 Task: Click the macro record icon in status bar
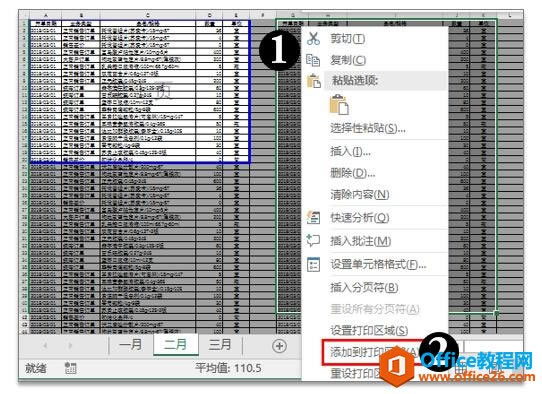click(x=70, y=368)
